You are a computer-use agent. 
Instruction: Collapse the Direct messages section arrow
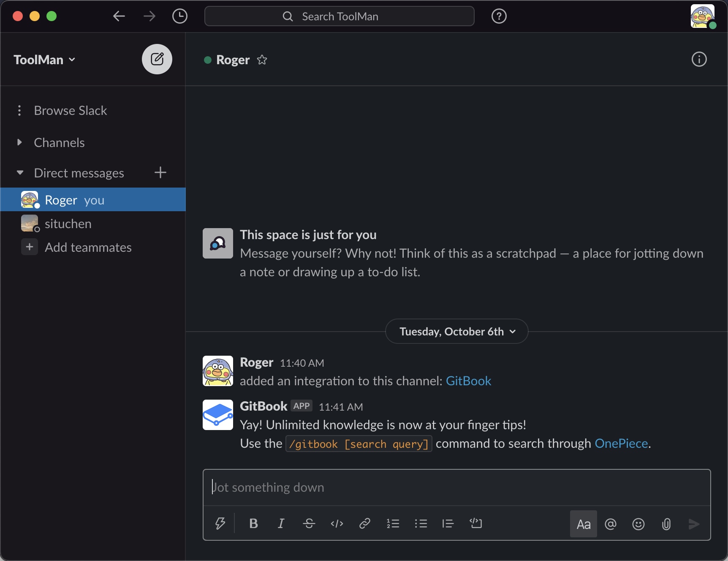pos(20,172)
